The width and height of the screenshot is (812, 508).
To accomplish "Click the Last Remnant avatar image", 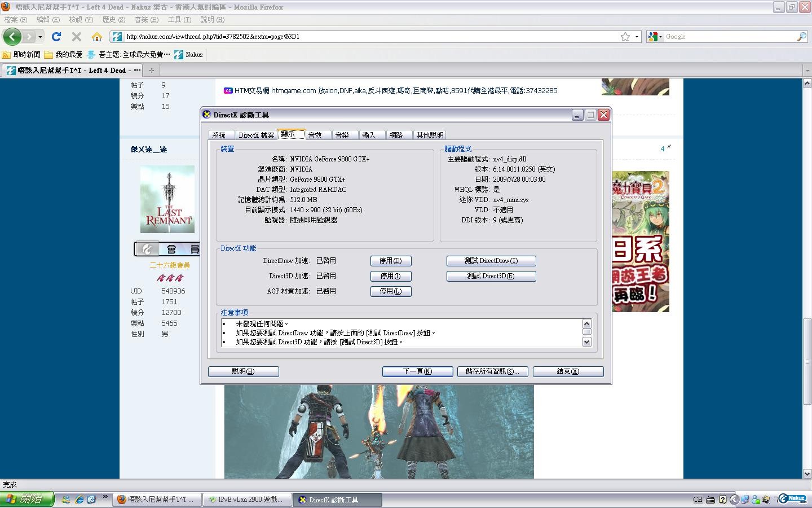I will 167,199.
